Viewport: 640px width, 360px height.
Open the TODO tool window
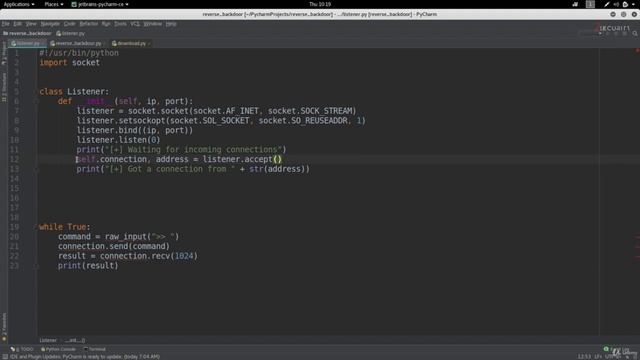(22, 349)
